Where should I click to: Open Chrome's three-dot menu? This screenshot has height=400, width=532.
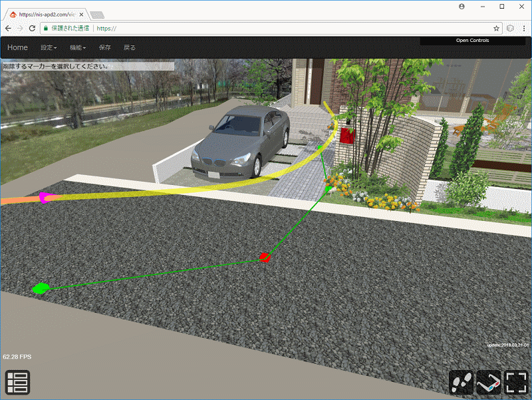(x=523, y=29)
